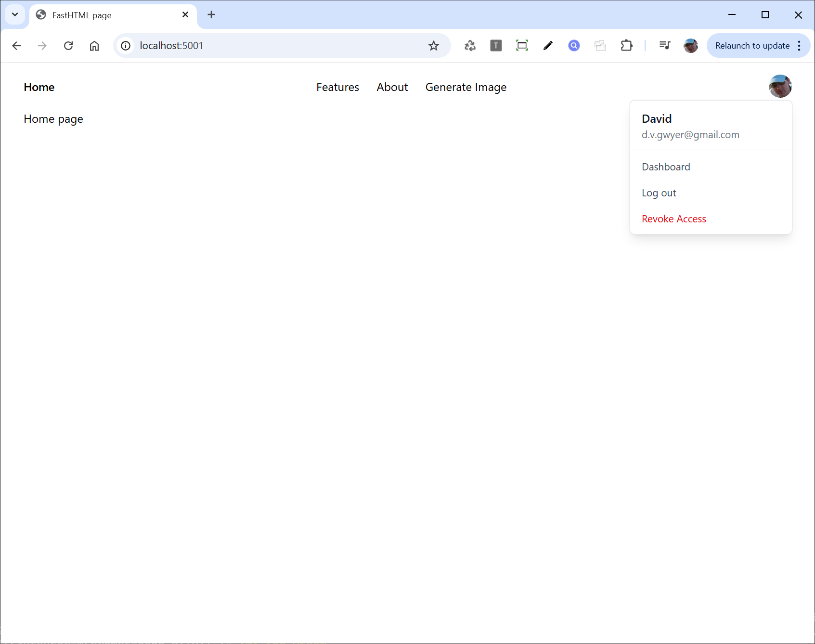View site information icon in address bar

126,46
